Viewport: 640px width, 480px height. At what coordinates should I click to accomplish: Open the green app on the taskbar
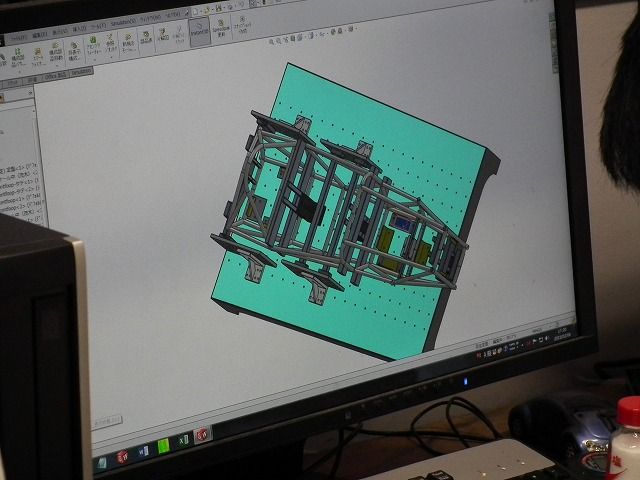(163, 446)
